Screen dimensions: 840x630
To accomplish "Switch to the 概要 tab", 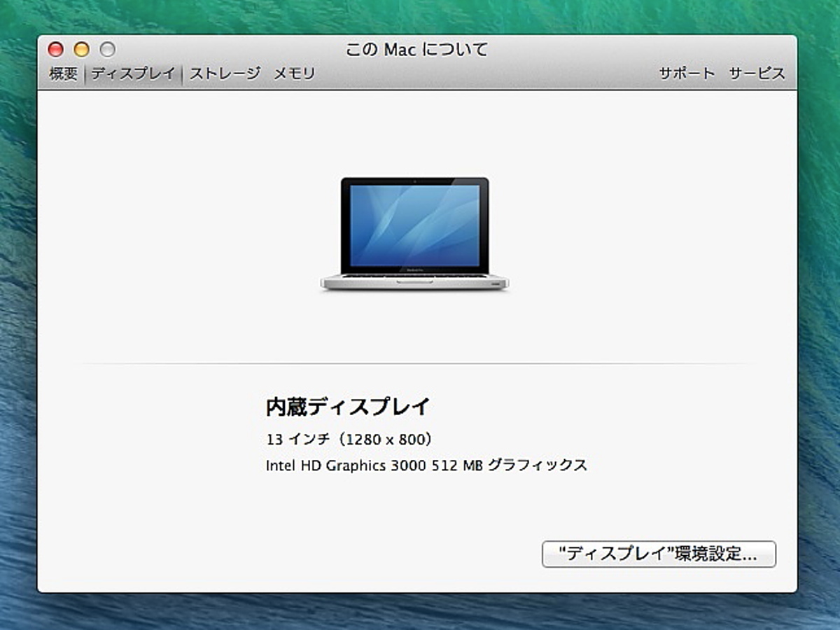I will [64, 73].
